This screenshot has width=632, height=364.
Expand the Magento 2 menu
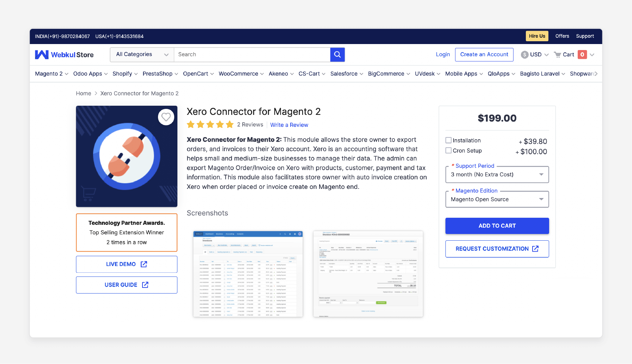51,74
